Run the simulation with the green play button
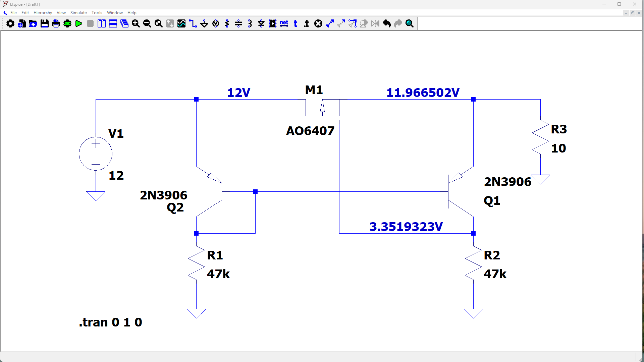The width and height of the screenshot is (644, 362). pyautogui.click(x=79, y=23)
